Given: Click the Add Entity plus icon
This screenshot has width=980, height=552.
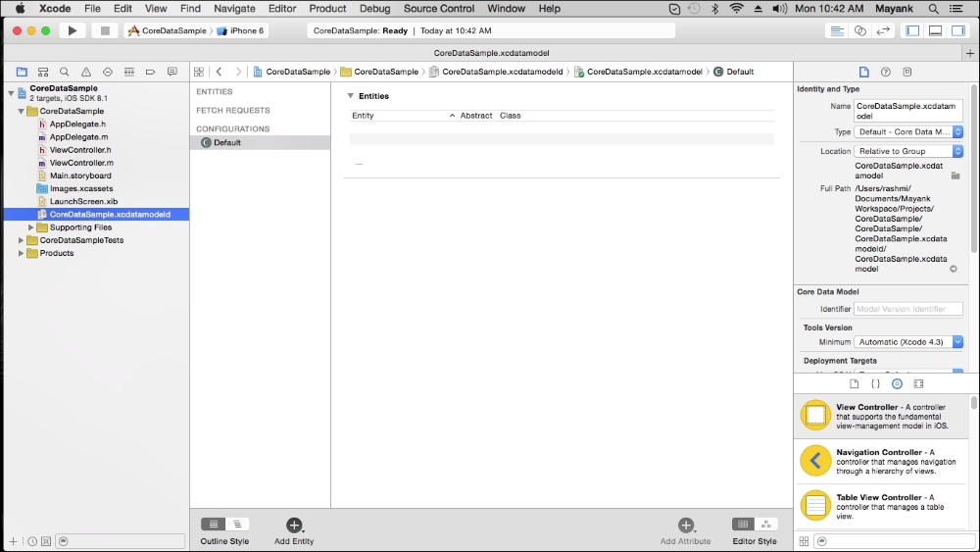Looking at the screenshot, I should (x=294, y=526).
